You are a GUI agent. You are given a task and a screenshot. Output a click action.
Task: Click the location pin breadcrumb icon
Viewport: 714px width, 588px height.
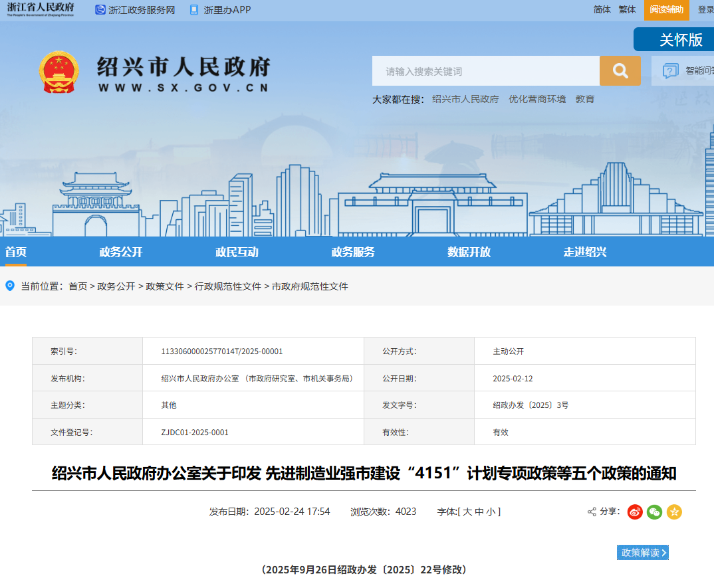(9, 286)
